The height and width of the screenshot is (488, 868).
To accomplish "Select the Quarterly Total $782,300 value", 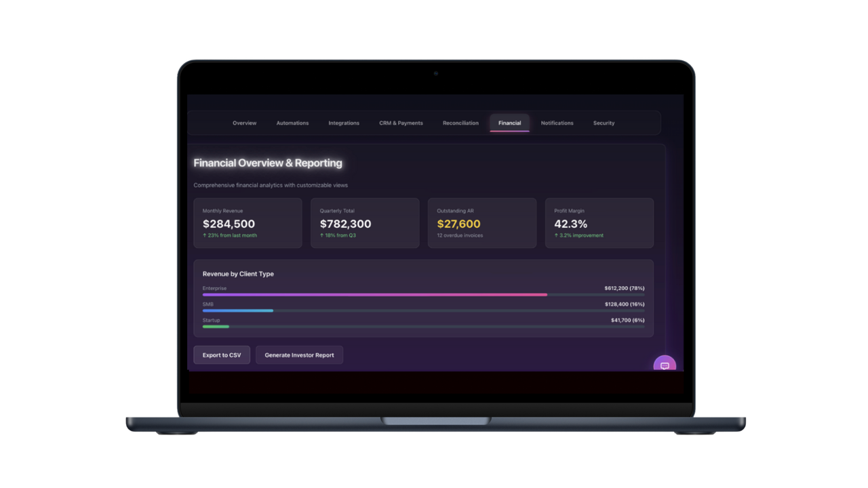I will (345, 224).
